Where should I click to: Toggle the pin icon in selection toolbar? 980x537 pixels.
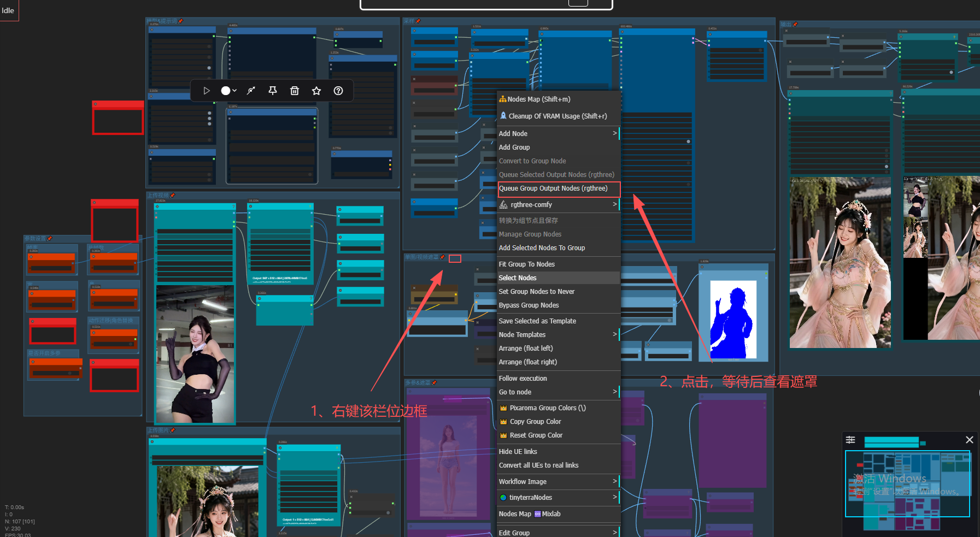click(273, 91)
